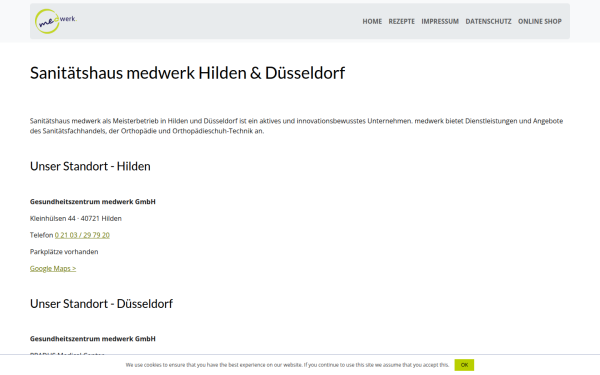Open the HOME menu item
Screen dimensions: 600x375
pos(372,21)
